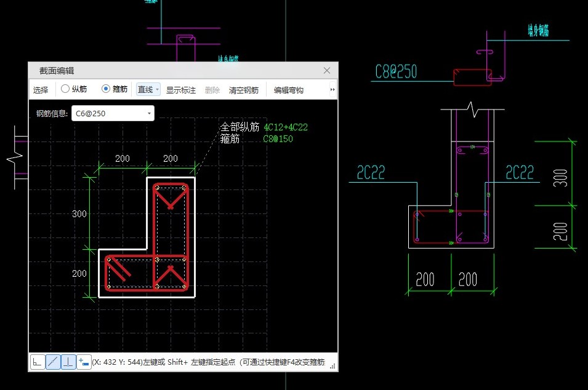Viewport: 588px width, 390px height.
Task: Click the 4C12+4C22 longitudinal rebar label
Action: (286, 127)
